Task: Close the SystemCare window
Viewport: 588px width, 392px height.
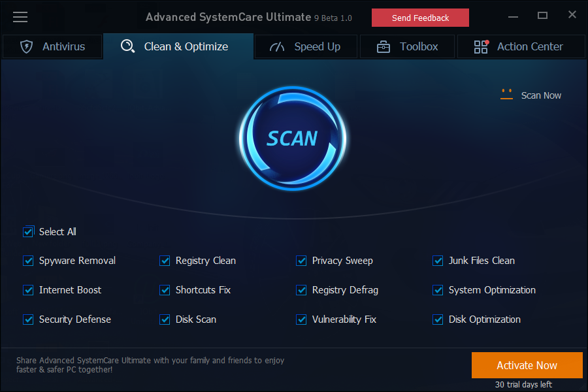Action: (x=572, y=14)
